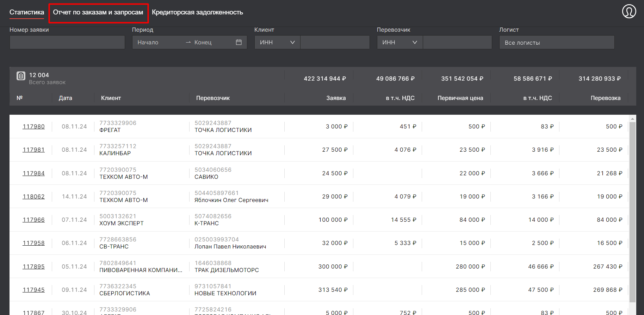Click the Перевозка column header
The image size is (644, 315).
pos(606,98)
